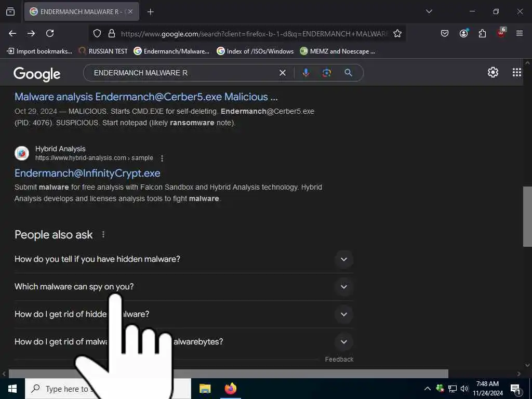Image resolution: width=532 pixels, height=399 pixels.
Task: Open hybrid-analysis.com sample URL
Action: pos(94,158)
